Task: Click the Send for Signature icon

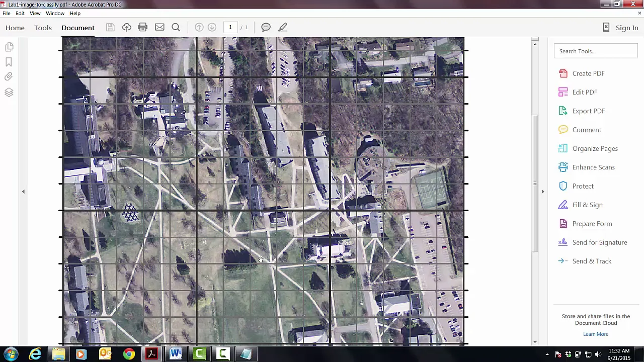Action: coord(563,242)
